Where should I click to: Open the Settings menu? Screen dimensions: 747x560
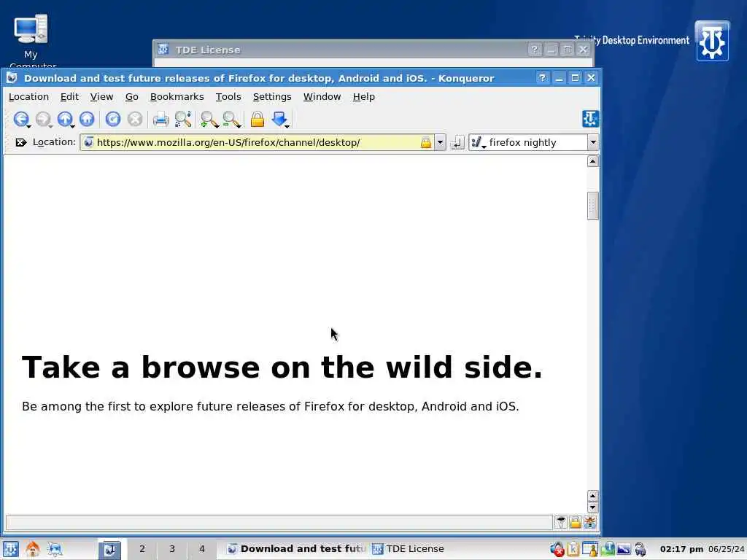(272, 97)
